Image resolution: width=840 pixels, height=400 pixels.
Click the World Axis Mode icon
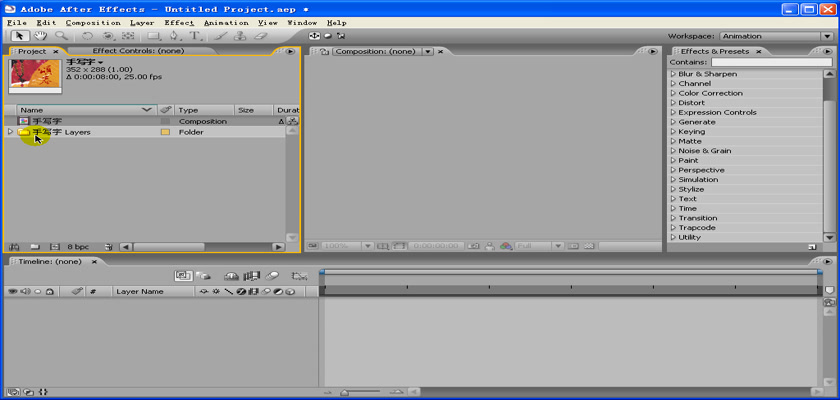328,36
